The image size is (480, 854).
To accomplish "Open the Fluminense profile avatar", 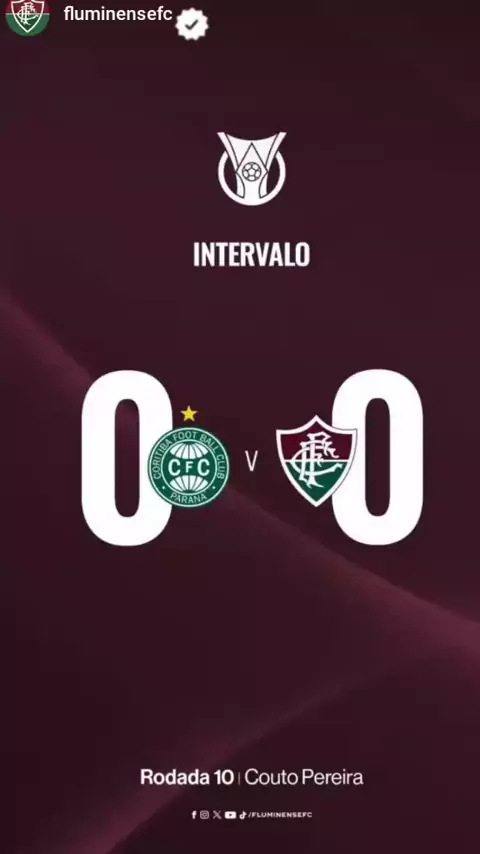I will 27,16.
